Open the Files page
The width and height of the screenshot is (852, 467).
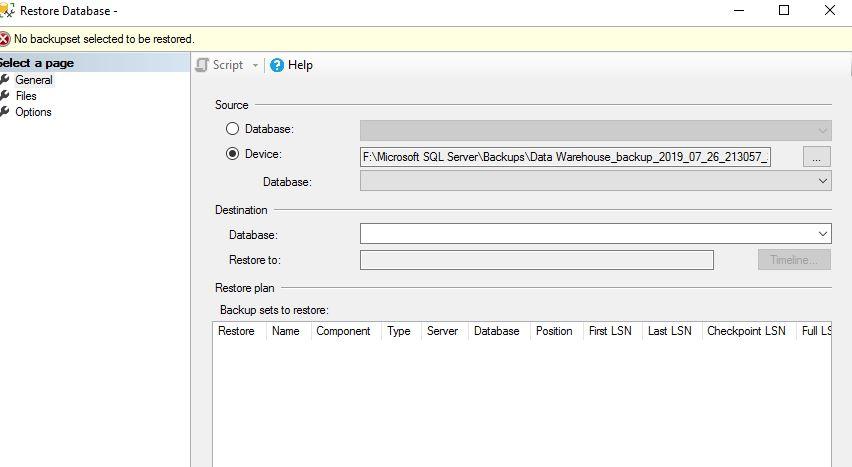[x=26, y=96]
